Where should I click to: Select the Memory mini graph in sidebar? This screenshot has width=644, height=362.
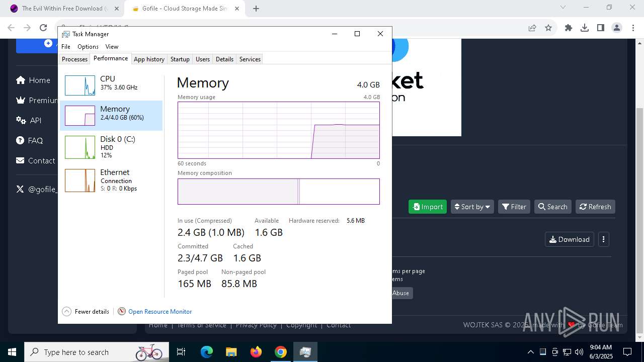coord(80,116)
